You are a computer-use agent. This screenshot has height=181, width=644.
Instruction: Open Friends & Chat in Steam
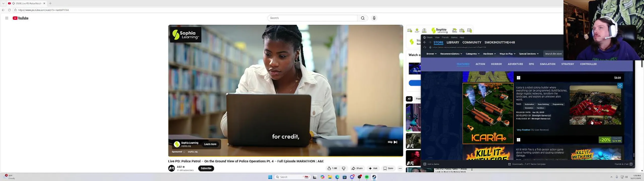pos(623,164)
